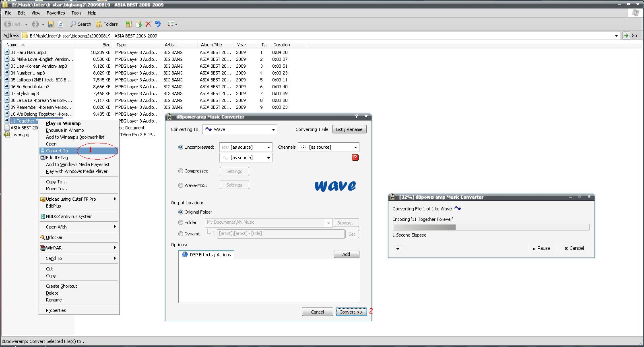The image size is (644, 347).
Task: Click the green Go arrow icon
Action: tap(626, 35)
